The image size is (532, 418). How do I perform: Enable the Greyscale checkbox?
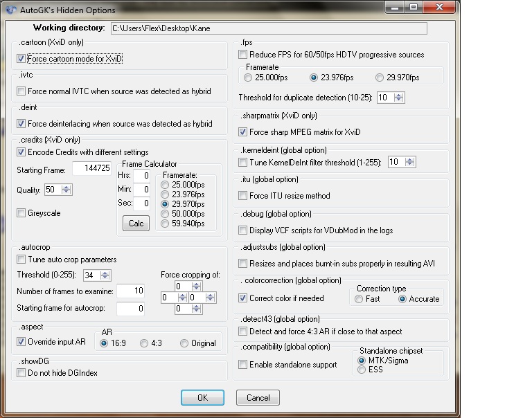point(21,213)
